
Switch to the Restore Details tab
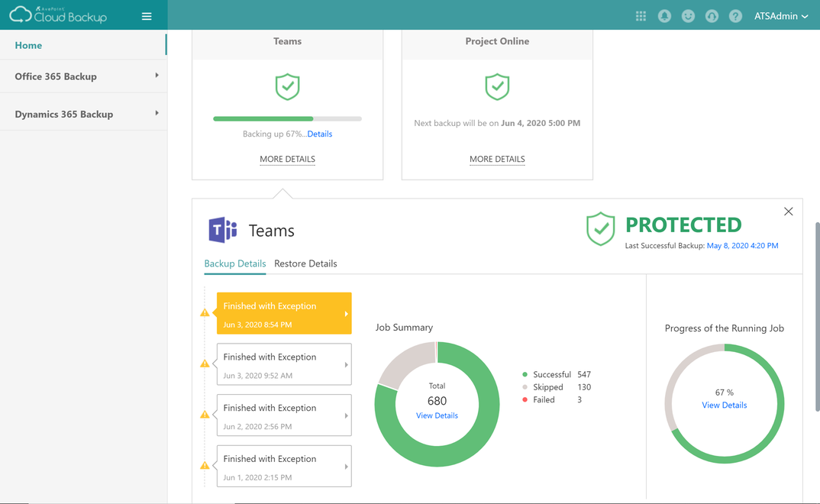coord(305,263)
